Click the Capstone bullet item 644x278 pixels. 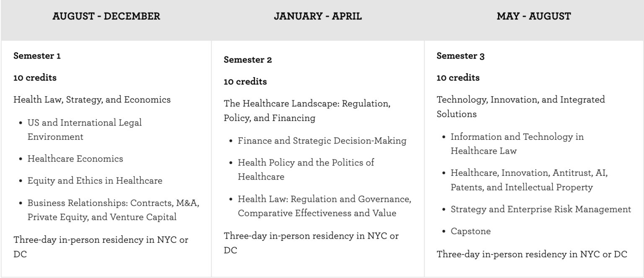click(470, 231)
